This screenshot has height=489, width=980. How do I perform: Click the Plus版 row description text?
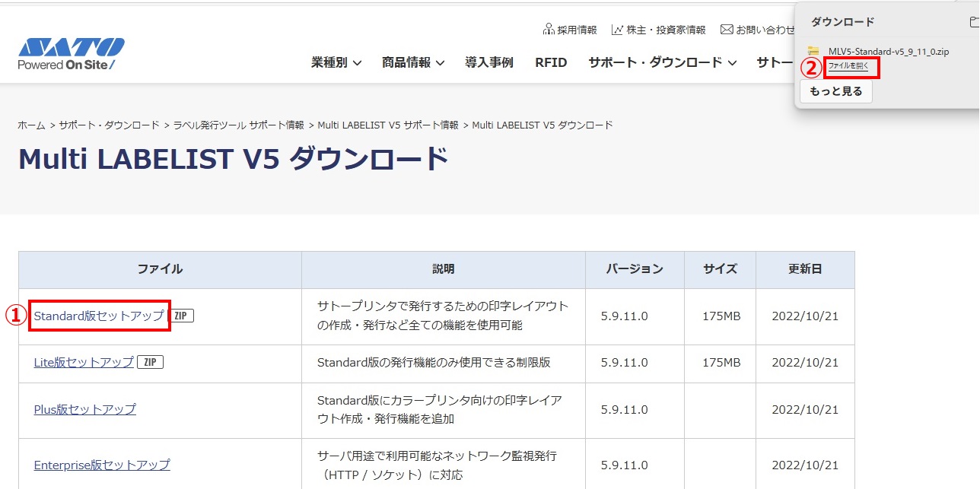tap(439, 409)
